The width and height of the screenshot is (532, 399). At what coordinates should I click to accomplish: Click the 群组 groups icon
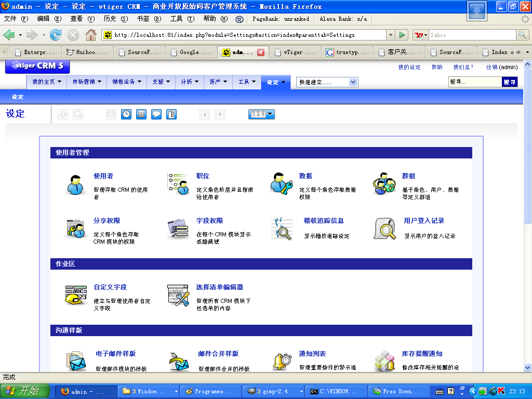(x=384, y=184)
